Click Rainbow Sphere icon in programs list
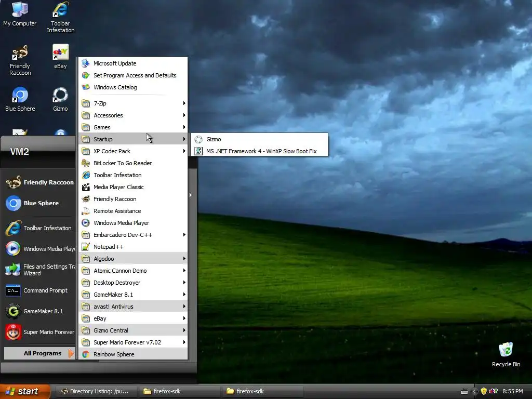Image resolution: width=532 pixels, height=399 pixels. coord(86,354)
